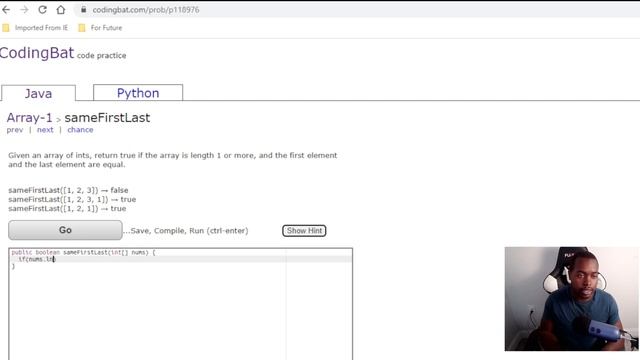Open a random problem via chance link
The width and height of the screenshot is (640, 360).
pos(80,130)
